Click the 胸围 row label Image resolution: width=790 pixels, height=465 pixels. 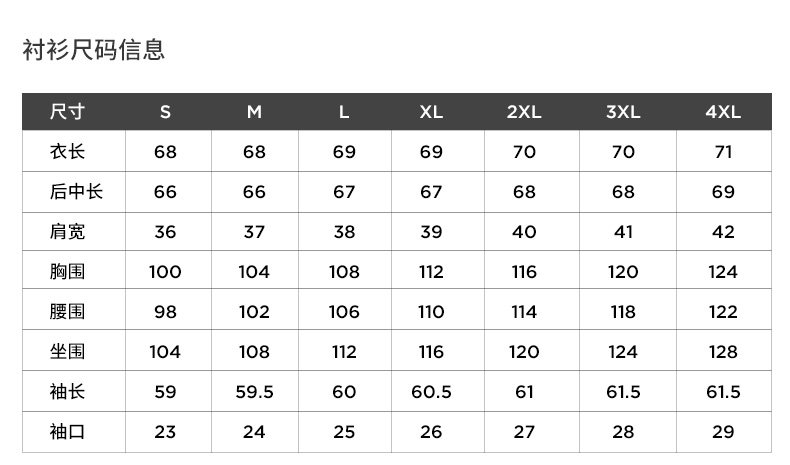point(68,272)
